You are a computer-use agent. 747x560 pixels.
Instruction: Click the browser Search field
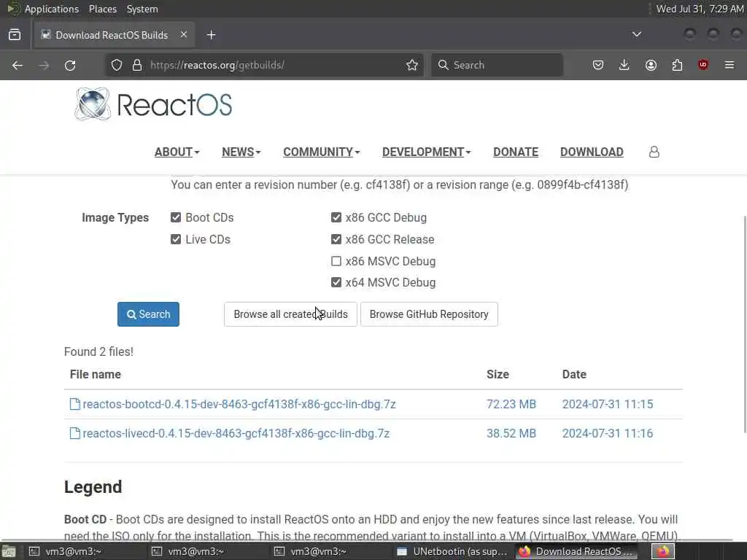(498, 65)
